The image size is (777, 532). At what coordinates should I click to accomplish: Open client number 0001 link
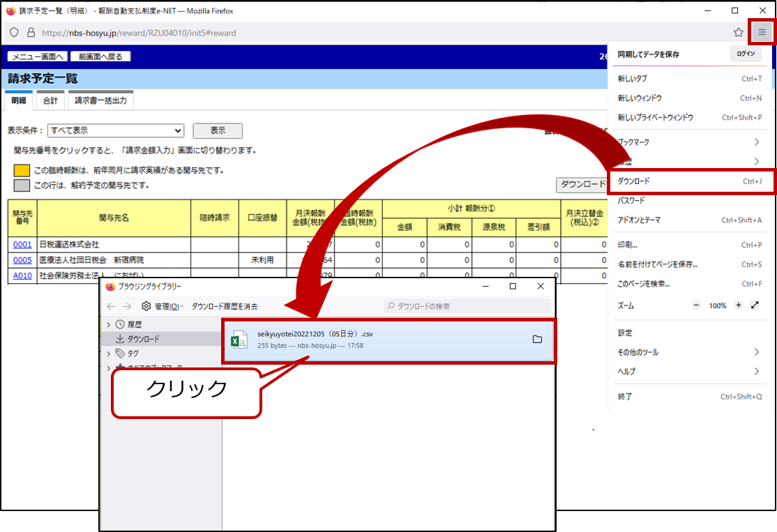[22, 245]
